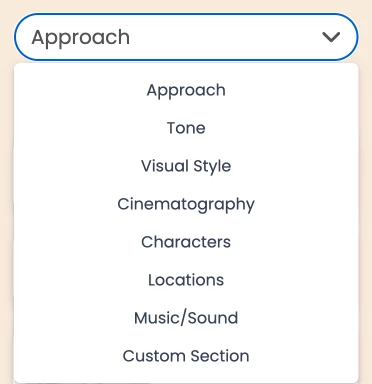Click the selected Approach text in the field

point(81,37)
